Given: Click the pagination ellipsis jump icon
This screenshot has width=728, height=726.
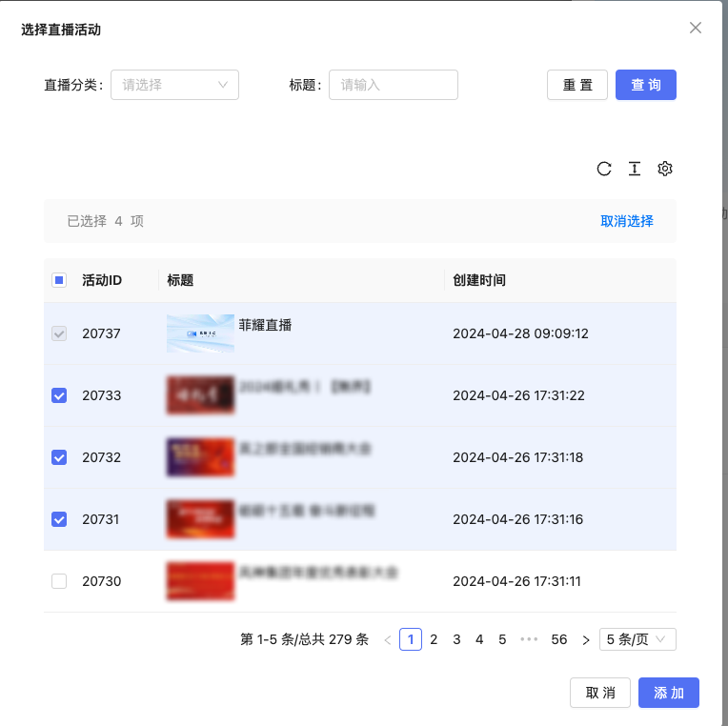Looking at the screenshot, I should click(530, 639).
